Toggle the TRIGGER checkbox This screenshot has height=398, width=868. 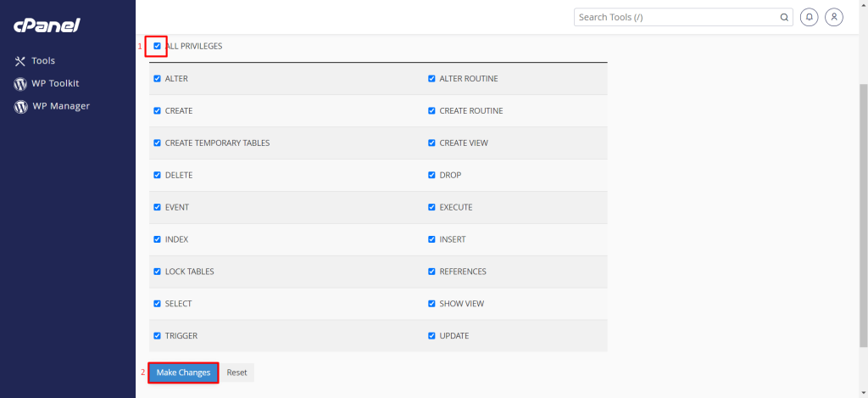pos(157,336)
